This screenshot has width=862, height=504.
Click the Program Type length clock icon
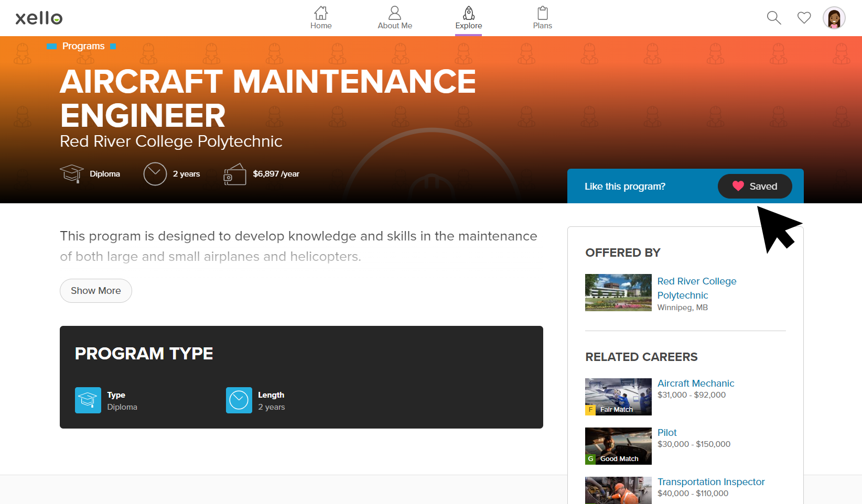[x=239, y=400]
